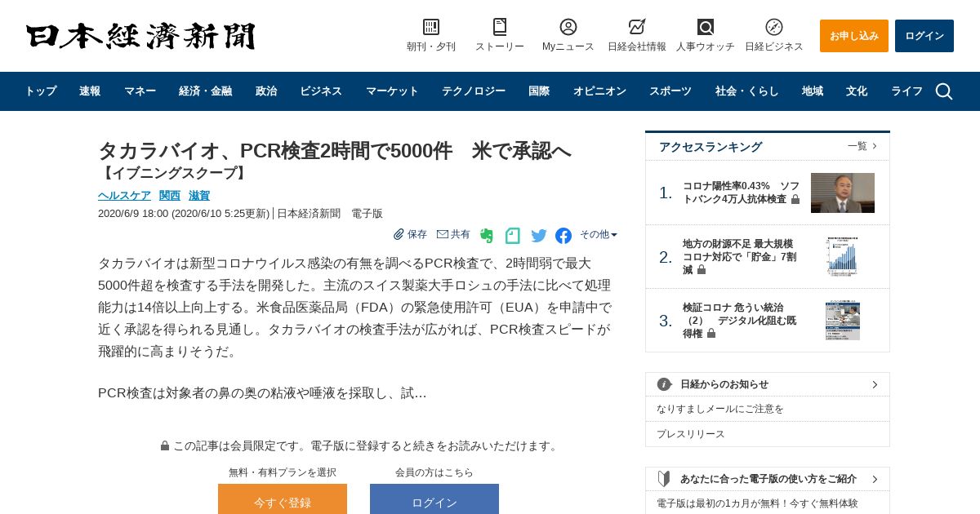
Task: Open the 滋賀 topic tag
Action: click(x=199, y=196)
